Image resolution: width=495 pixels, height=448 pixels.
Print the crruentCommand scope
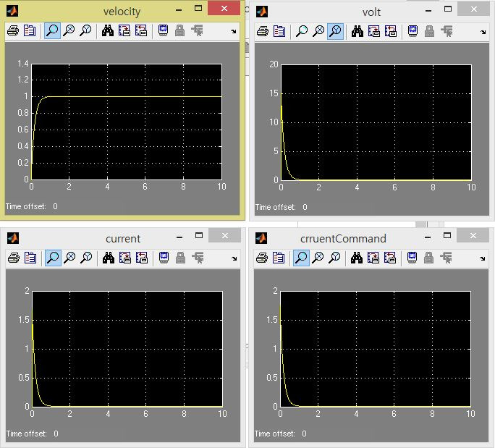(x=262, y=258)
